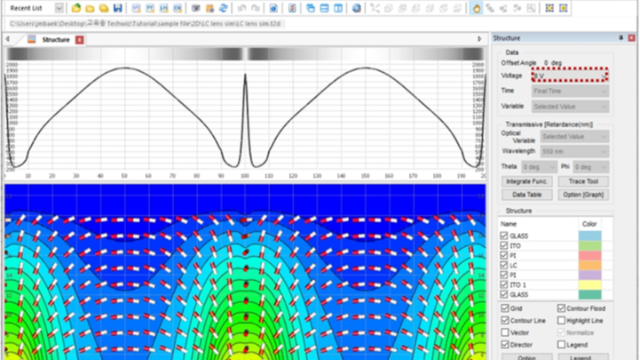Click the node-graph icon left of the cubes

click(375, 8)
